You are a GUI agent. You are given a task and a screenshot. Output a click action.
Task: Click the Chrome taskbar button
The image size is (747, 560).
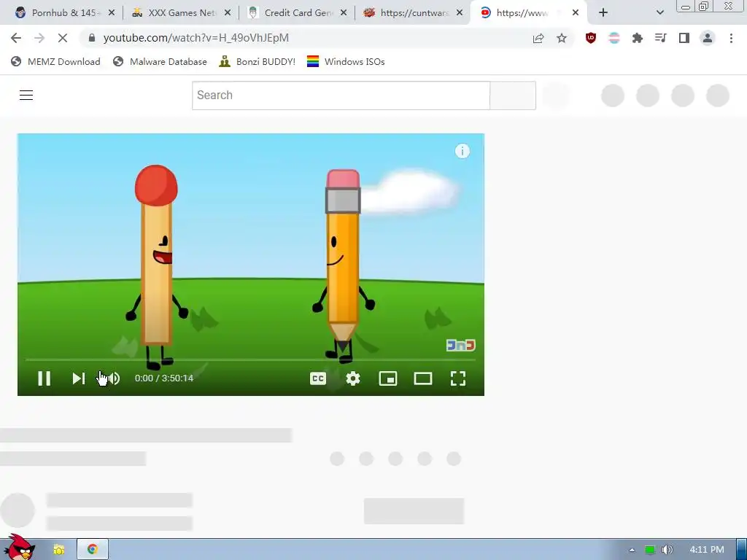click(x=93, y=550)
